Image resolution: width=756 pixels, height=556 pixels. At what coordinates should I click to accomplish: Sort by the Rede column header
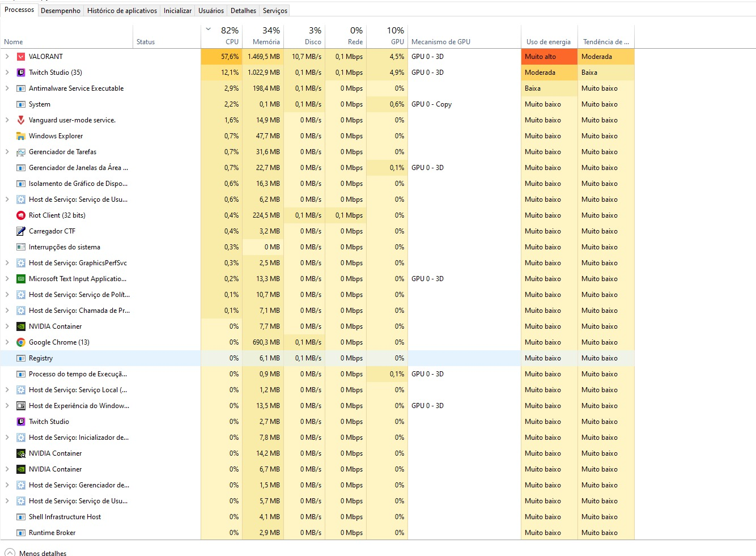click(x=346, y=36)
